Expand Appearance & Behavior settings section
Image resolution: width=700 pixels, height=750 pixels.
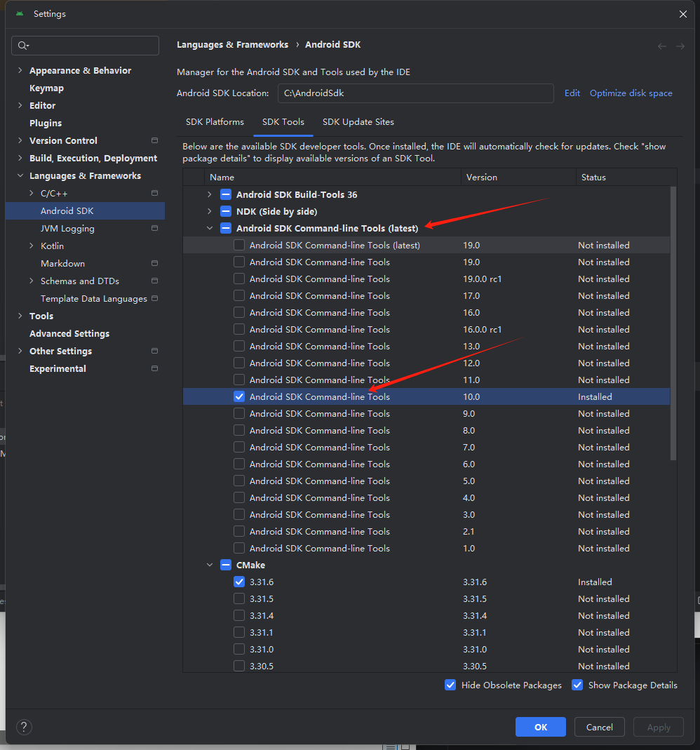click(20, 70)
